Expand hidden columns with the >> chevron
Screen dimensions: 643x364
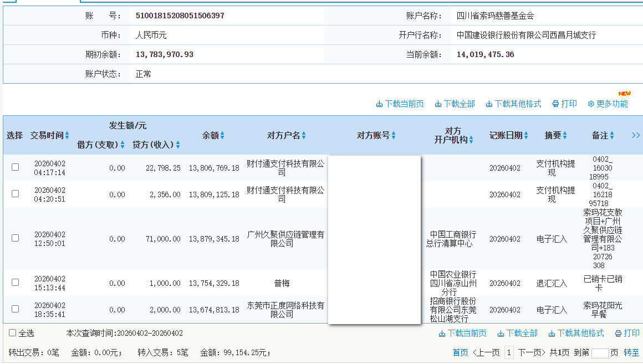(635, 135)
